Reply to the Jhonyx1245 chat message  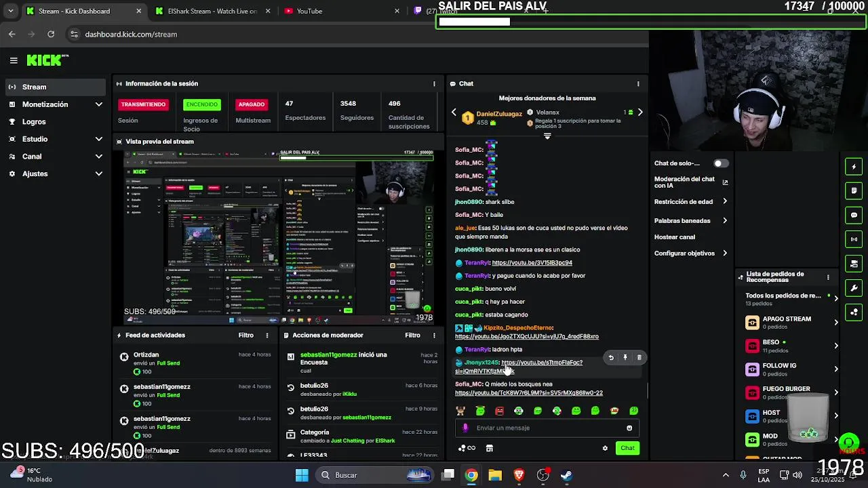611,357
